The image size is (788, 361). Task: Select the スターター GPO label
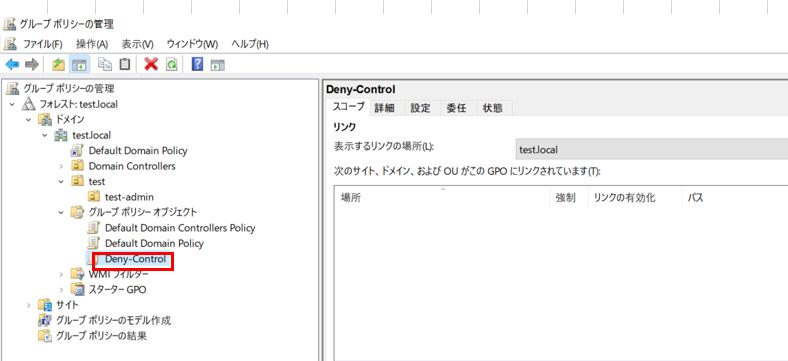pos(117,290)
